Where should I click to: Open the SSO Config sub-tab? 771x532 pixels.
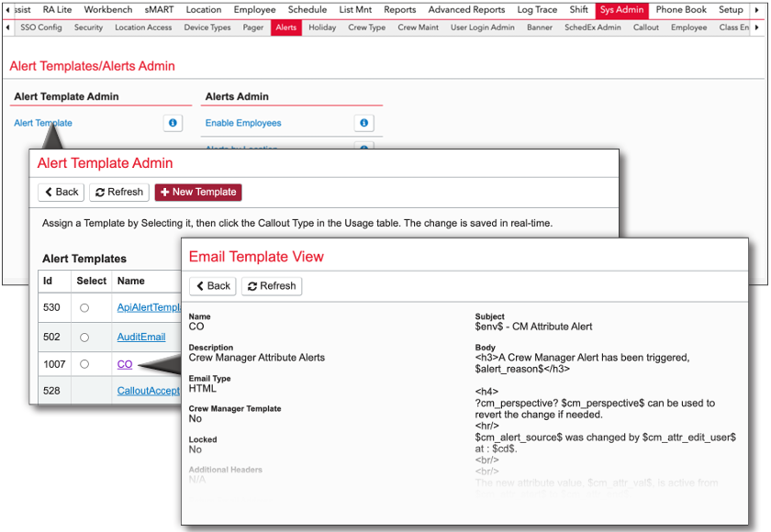(x=41, y=28)
